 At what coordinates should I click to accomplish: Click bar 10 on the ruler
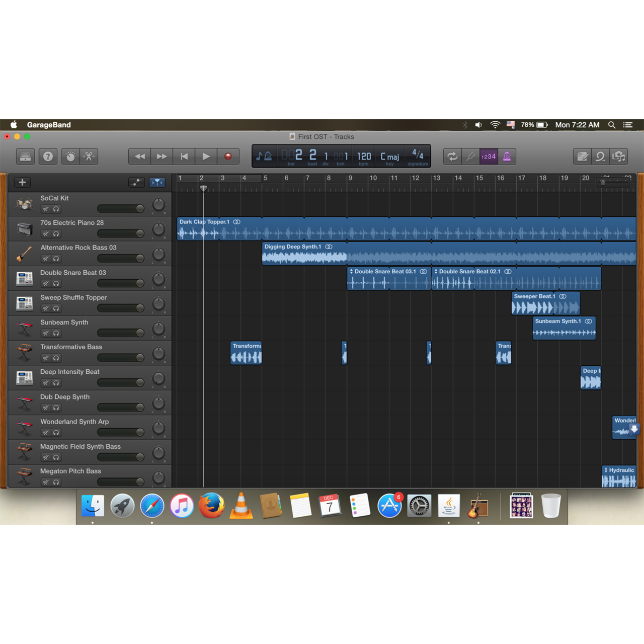(373, 178)
